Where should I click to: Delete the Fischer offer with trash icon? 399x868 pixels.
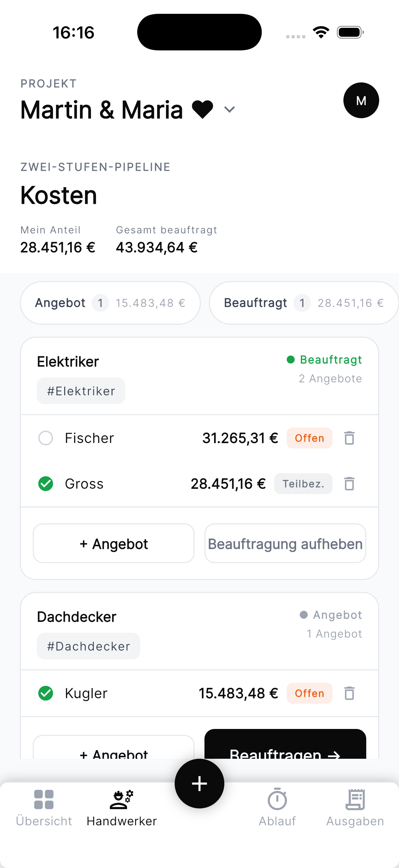pos(349,438)
